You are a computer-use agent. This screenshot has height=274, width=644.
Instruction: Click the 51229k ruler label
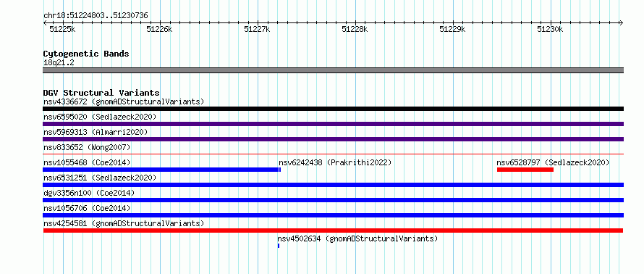452,29
